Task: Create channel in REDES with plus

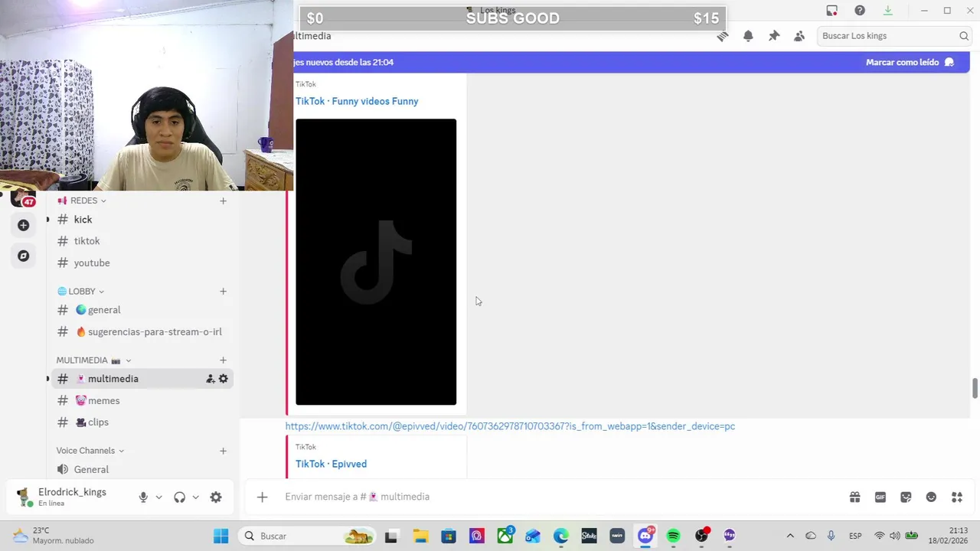Action: (223, 201)
